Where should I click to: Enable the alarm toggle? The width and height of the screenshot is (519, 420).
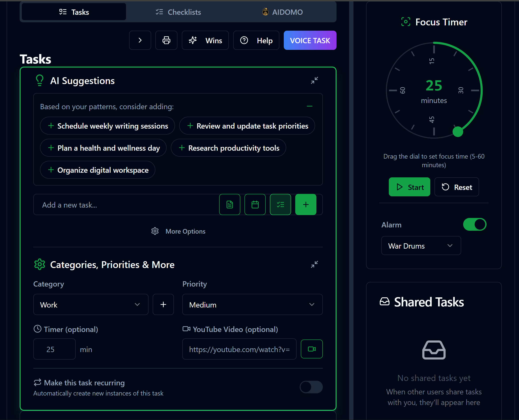[x=474, y=224]
